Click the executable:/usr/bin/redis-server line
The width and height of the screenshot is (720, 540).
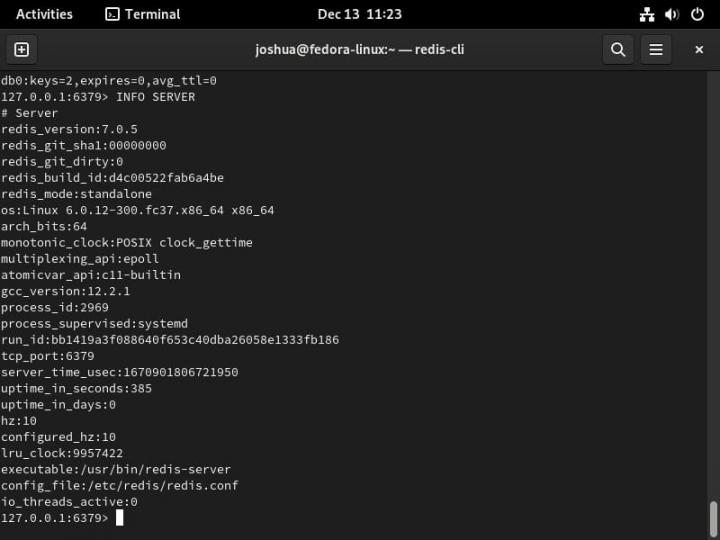(x=115, y=469)
